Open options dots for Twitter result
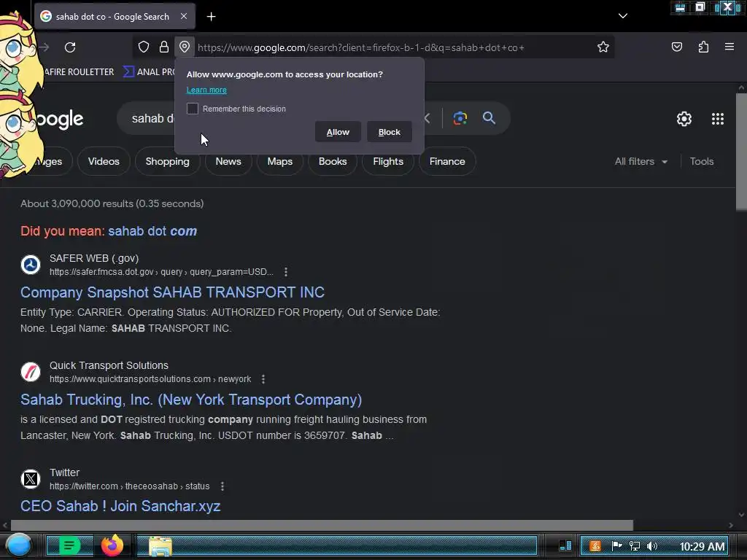747x560 pixels. [222, 486]
